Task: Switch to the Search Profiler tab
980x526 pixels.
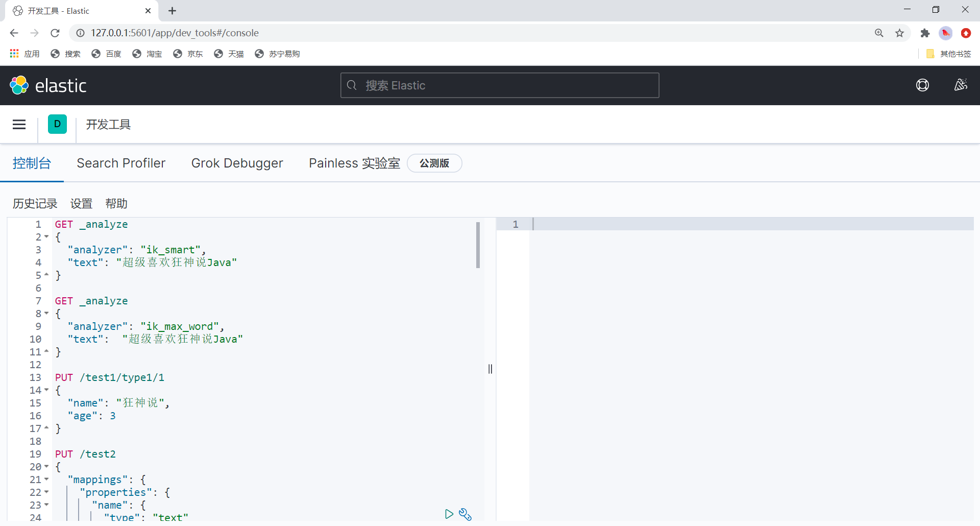Action: 121,163
